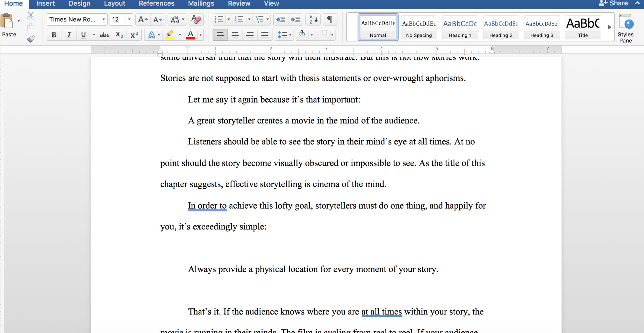Apply subscript formatting

point(119,35)
